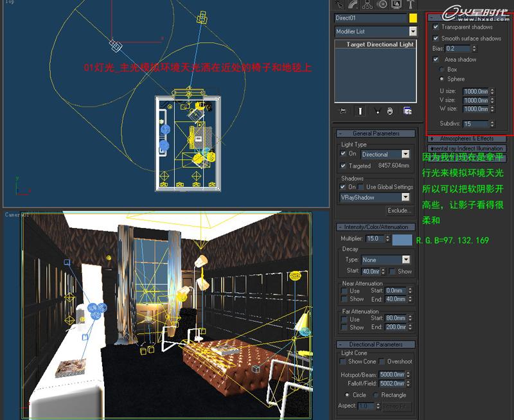The width and height of the screenshot is (514, 420).
Task: Toggle the Light Type On checkbox
Action: [343, 153]
